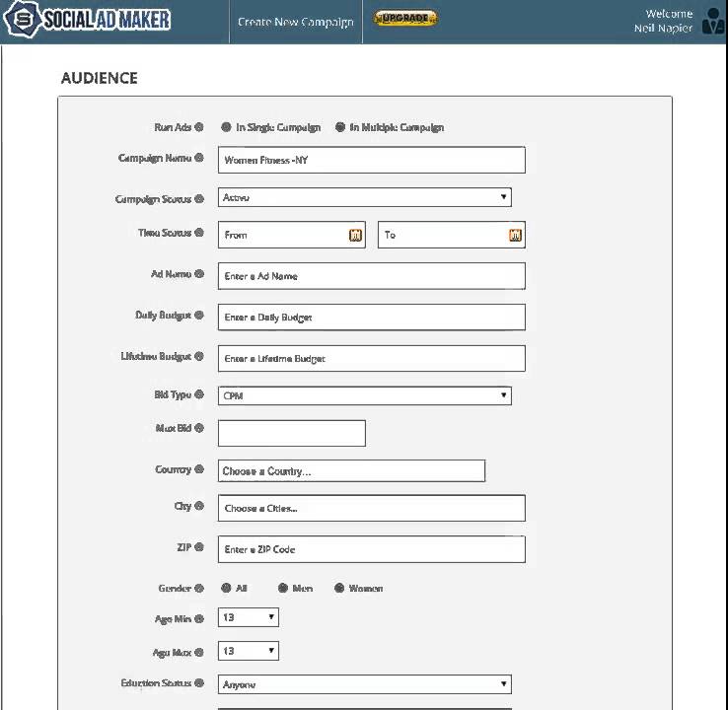Click the Campaign Status help icon

pyautogui.click(x=199, y=198)
